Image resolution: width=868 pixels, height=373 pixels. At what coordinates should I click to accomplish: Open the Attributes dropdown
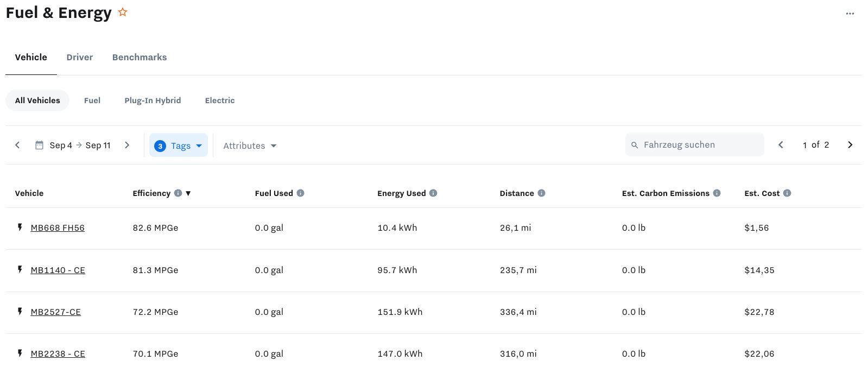tap(249, 145)
